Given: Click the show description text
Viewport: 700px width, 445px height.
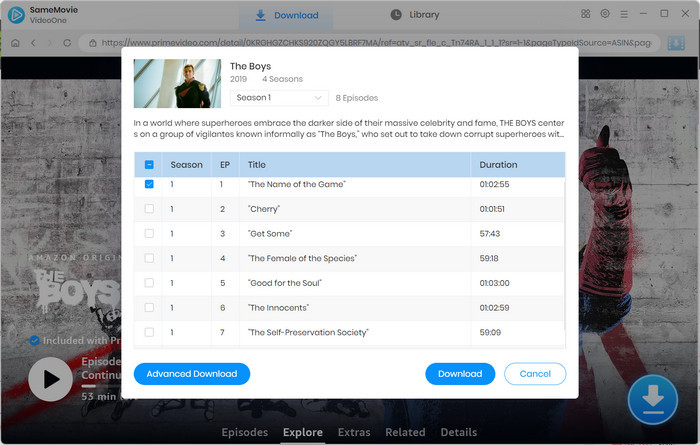Looking at the screenshot, I should (349, 128).
